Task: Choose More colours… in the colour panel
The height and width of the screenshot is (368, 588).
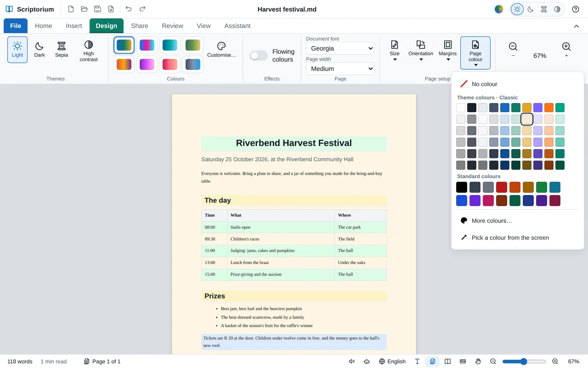Action: click(518, 221)
